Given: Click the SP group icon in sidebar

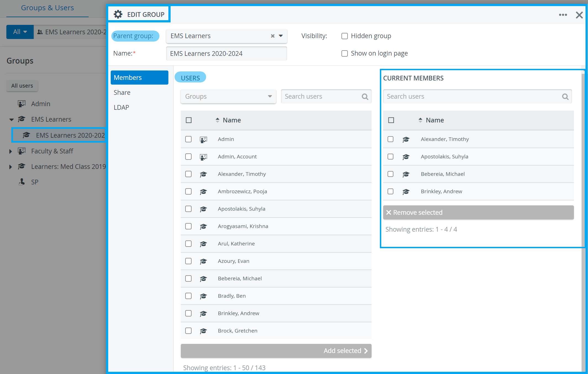Looking at the screenshot, I should [x=22, y=182].
